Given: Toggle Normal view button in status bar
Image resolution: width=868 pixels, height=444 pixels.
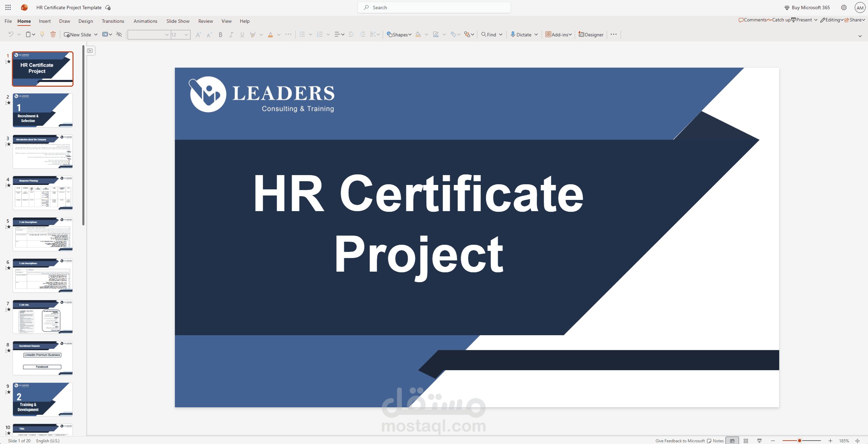Looking at the screenshot, I should click(x=732, y=441).
